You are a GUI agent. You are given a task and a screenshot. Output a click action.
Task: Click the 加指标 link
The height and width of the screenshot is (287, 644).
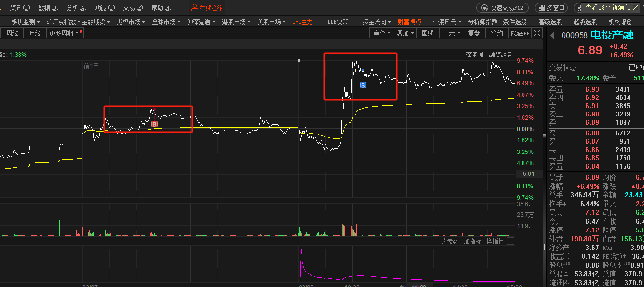click(472, 241)
